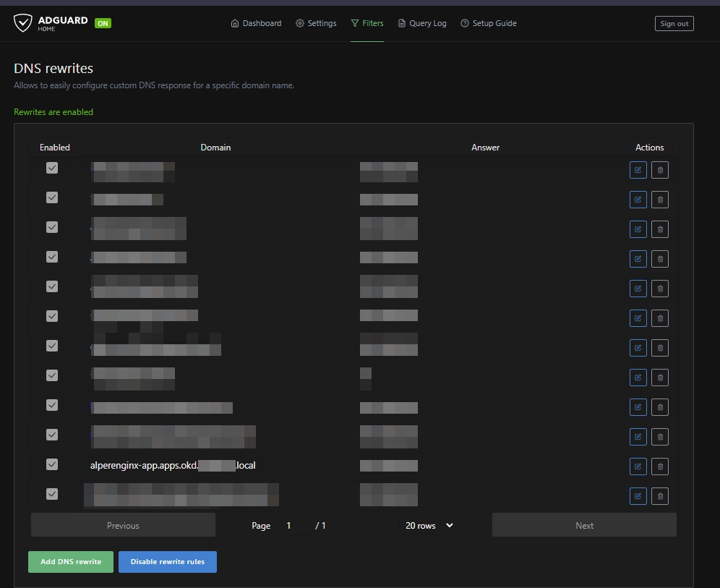Click the alperenginx-app.apps.okd domain text

tap(173, 465)
